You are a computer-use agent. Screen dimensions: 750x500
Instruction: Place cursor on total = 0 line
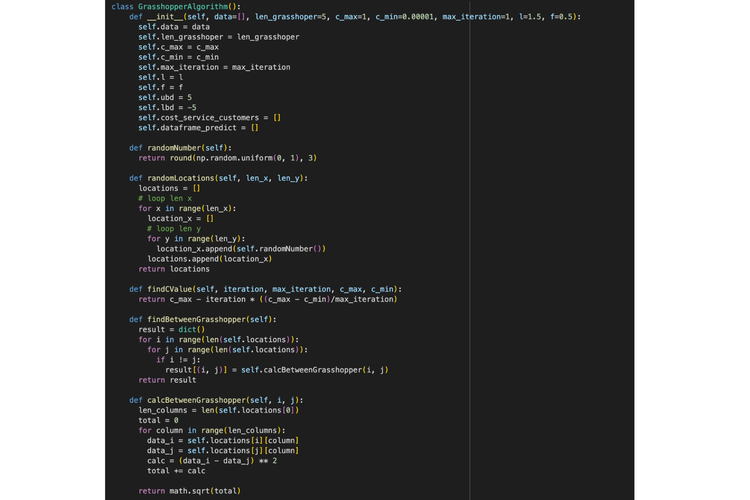point(158,420)
